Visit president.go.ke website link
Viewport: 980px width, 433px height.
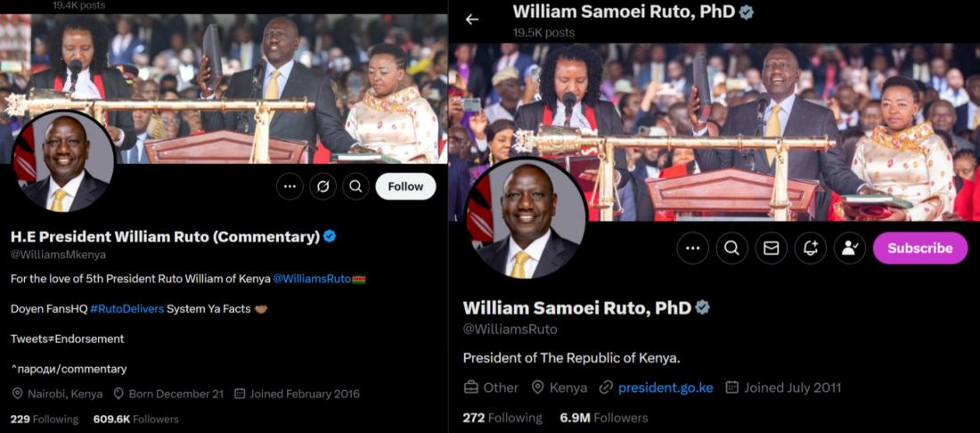[666, 388]
